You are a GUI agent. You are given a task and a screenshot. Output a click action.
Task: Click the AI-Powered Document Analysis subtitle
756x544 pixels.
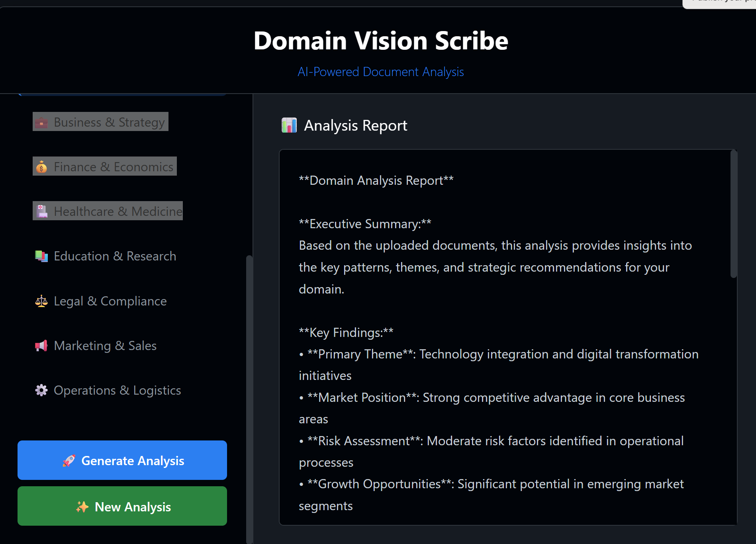[381, 72]
